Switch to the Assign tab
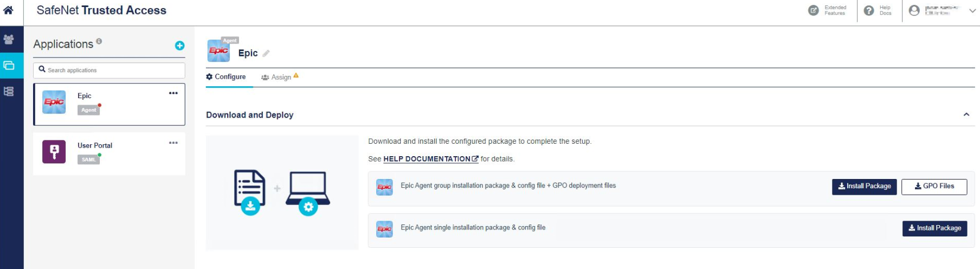The width and height of the screenshot is (980, 269). pos(280,77)
